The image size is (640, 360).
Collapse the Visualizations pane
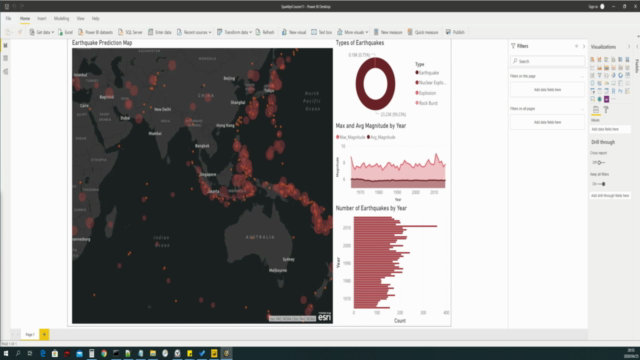(x=629, y=47)
